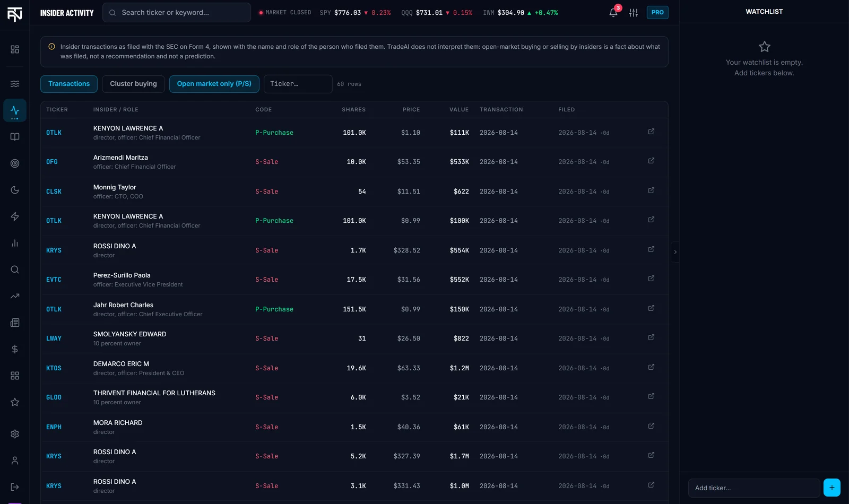This screenshot has width=849, height=504.
Task: Switch to the Cluster buying tab
Action: (x=133, y=84)
